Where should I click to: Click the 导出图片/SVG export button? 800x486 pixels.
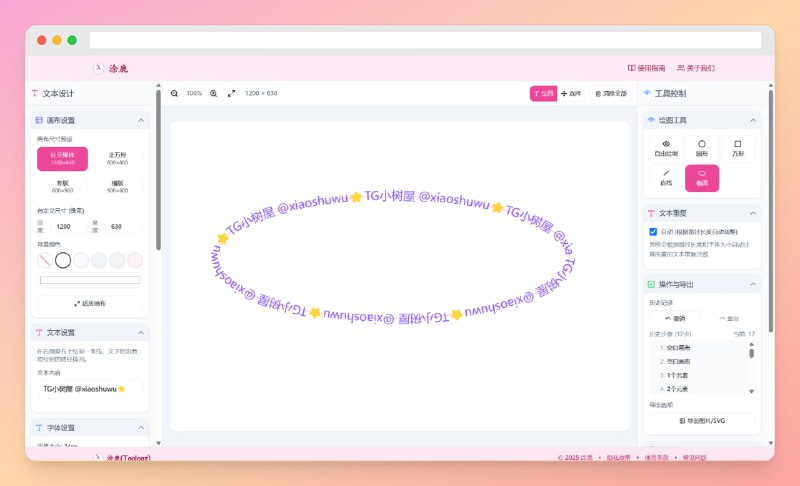[x=702, y=421]
